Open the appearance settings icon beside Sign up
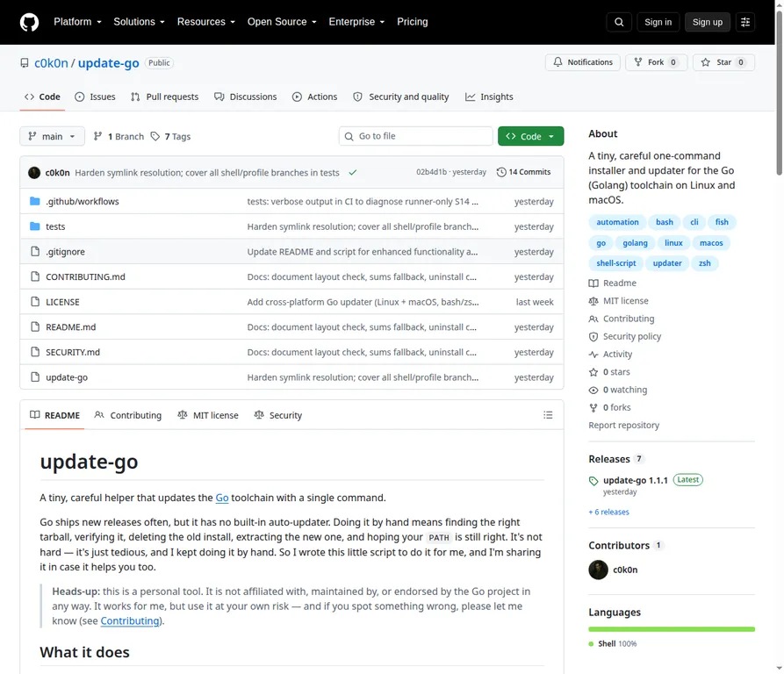This screenshot has height=674, width=784. tap(745, 22)
